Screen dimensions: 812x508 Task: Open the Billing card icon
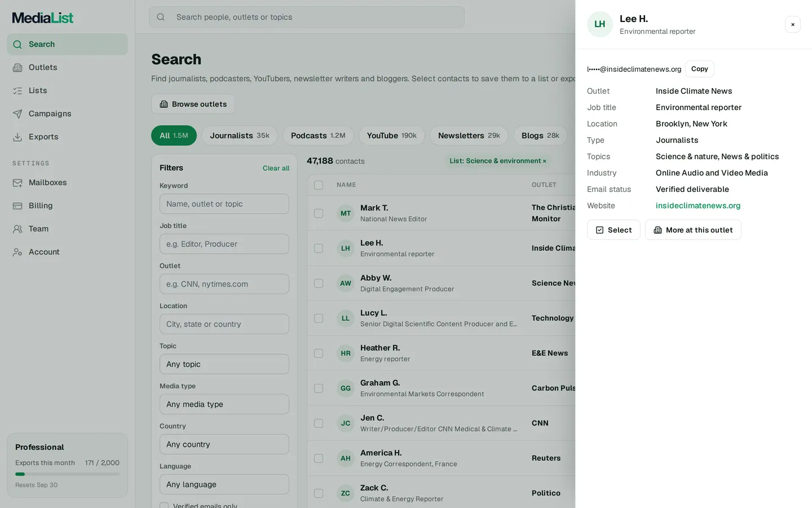pyautogui.click(x=17, y=206)
